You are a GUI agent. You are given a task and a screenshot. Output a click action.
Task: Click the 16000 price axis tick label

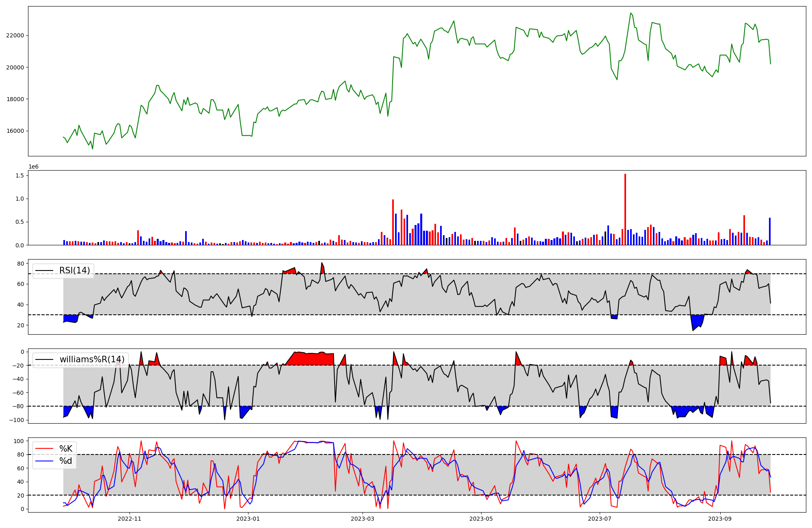coord(15,131)
